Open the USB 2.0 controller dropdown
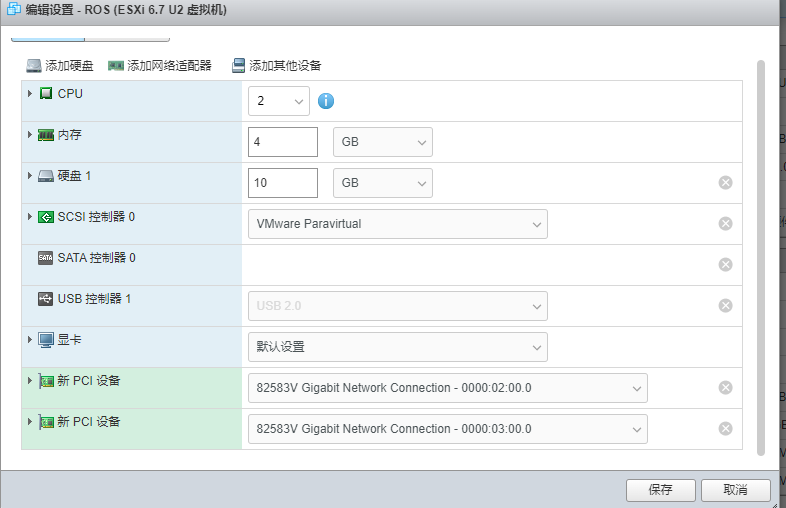Screen dimensions: 786x508 click(x=398, y=306)
